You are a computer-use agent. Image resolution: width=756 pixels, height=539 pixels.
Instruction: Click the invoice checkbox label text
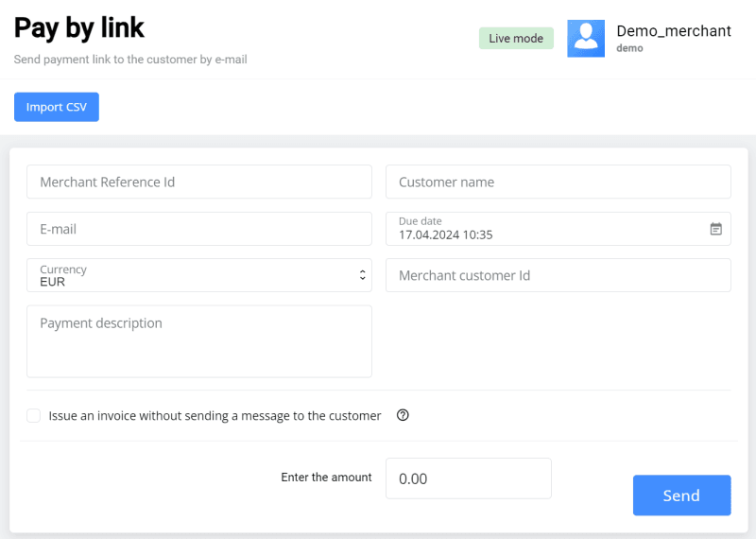click(x=215, y=415)
